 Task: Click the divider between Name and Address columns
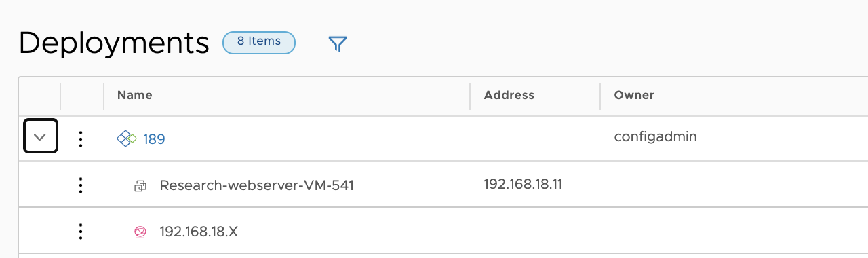pyautogui.click(x=470, y=96)
